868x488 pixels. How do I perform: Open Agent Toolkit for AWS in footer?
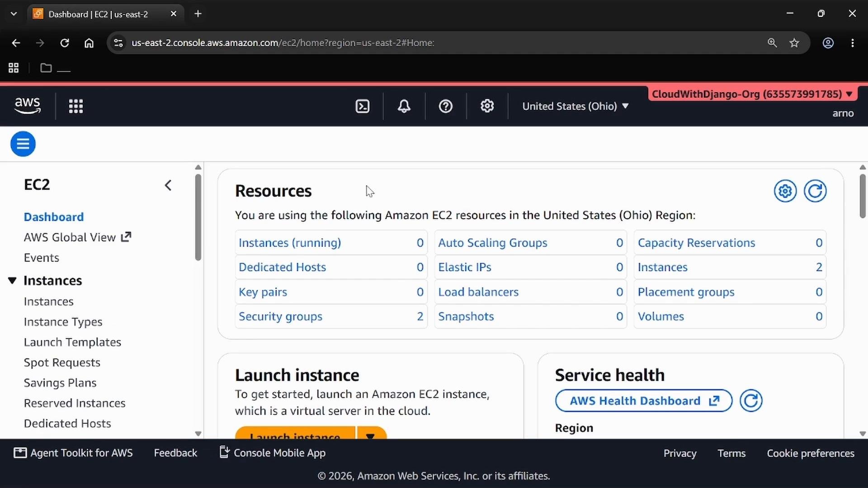click(x=73, y=453)
